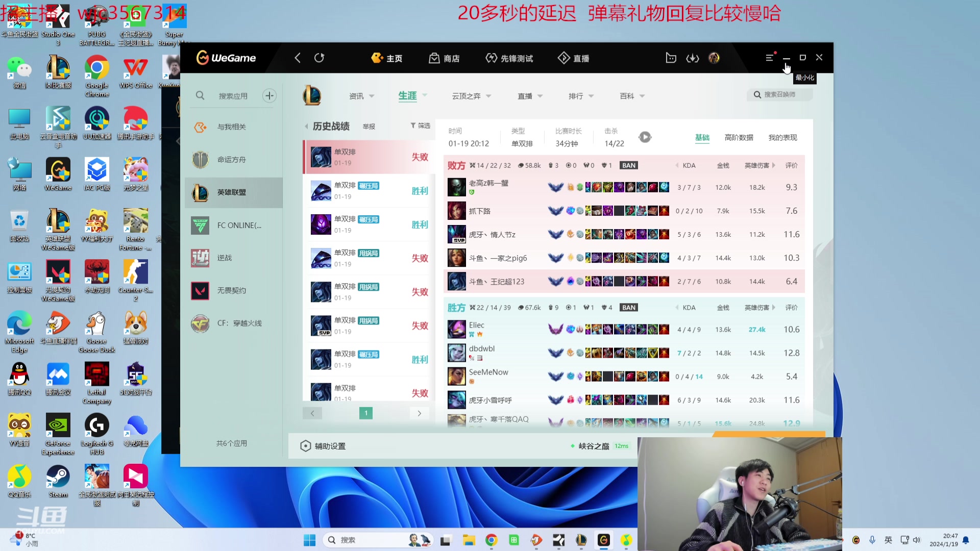980x551 pixels.
Task: Open 与我相关 section
Action: (234, 127)
